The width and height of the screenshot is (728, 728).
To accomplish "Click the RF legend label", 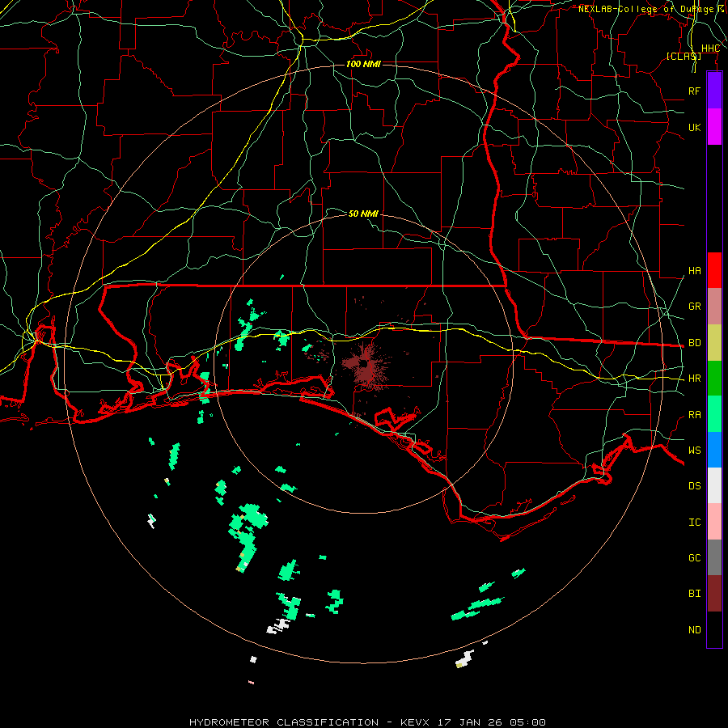I will (694, 91).
